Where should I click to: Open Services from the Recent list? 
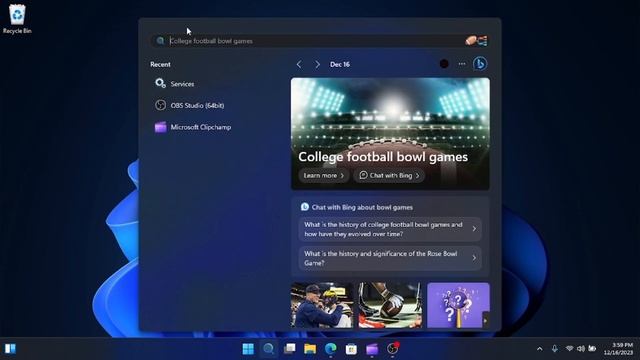[x=215, y=84]
